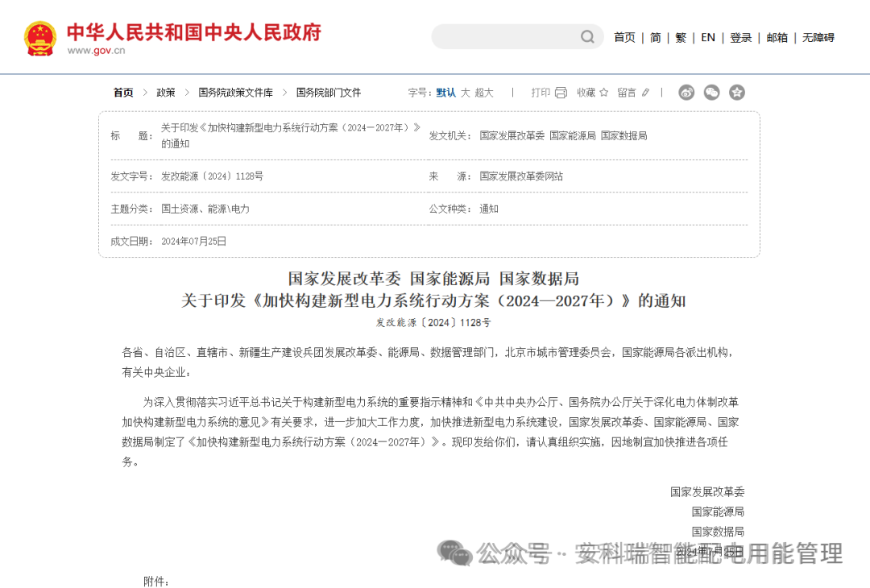Open the 政策 breadcrumb menu item

tap(165, 93)
